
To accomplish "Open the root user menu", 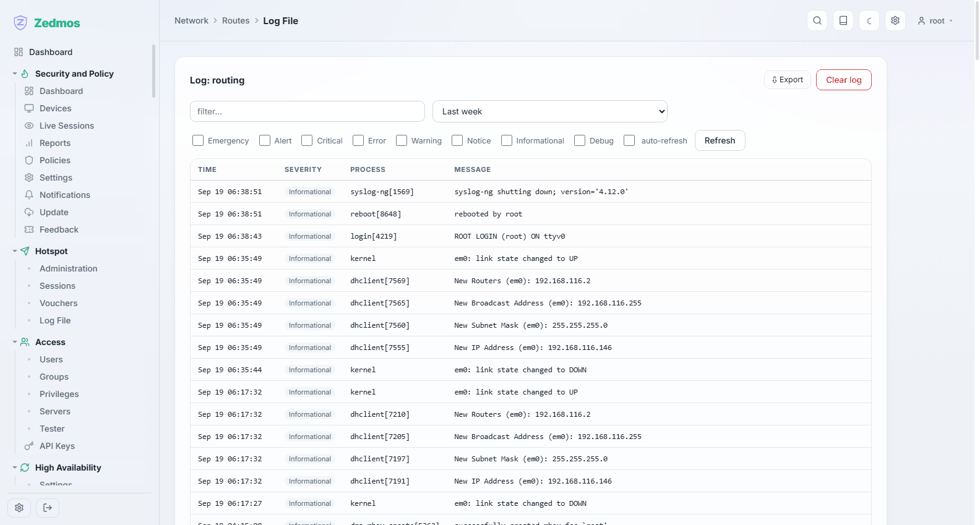I will pyautogui.click(x=935, y=20).
